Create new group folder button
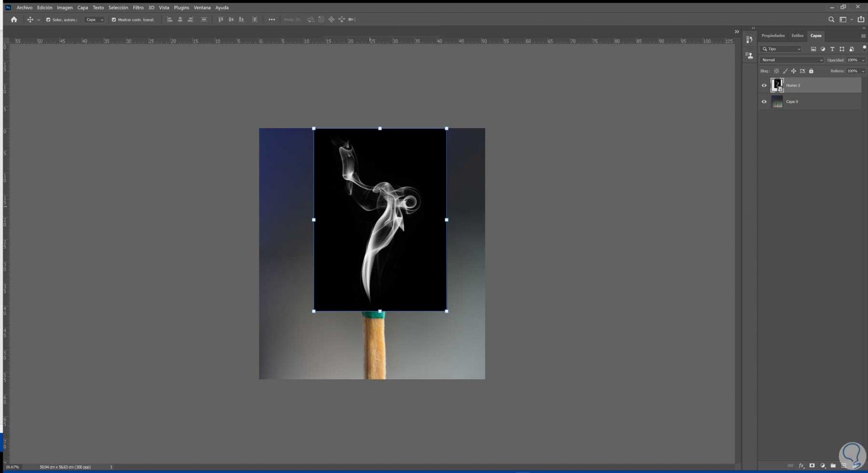Image resolution: width=868 pixels, height=473 pixels. click(833, 466)
